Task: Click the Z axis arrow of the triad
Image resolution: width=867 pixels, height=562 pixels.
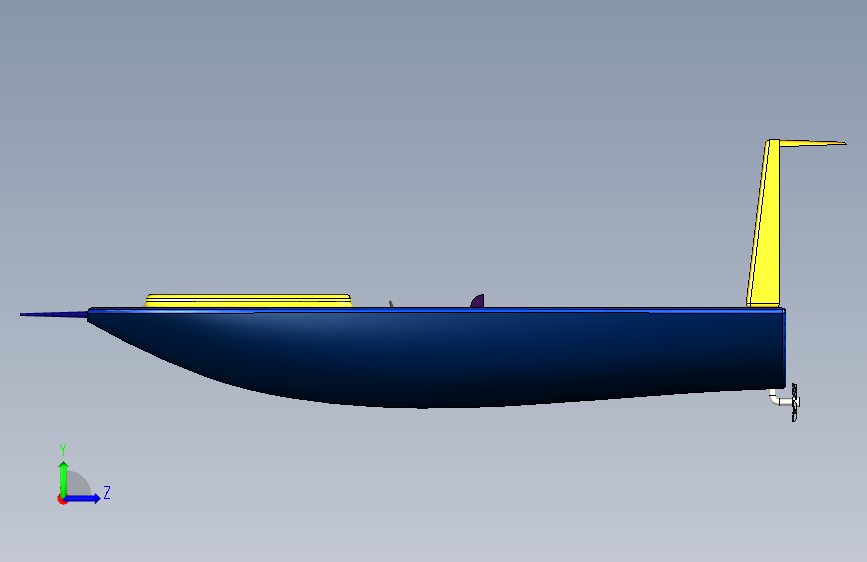Action: click(83, 498)
